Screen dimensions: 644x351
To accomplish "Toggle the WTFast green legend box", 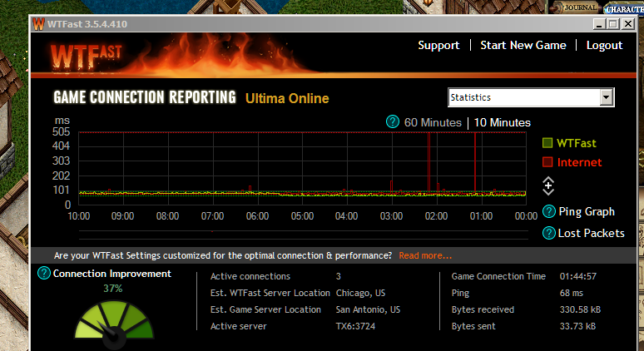I will click(x=547, y=143).
